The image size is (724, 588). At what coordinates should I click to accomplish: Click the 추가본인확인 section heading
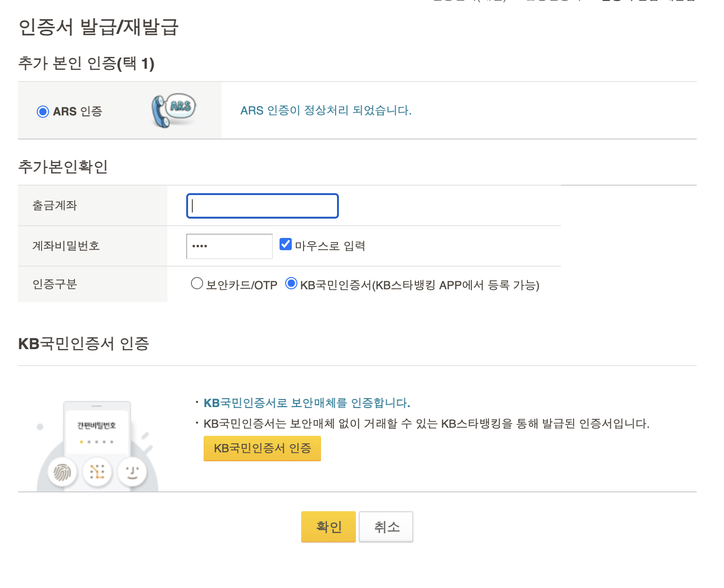(x=63, y=167)
